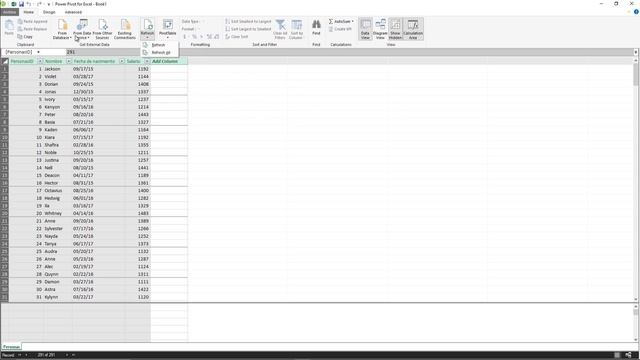Image resolution: width=640 pixels, height=360 pixels.
Task: Open the Fecha de nacimiento filter dropdown
Action: (x=122, y=61)
